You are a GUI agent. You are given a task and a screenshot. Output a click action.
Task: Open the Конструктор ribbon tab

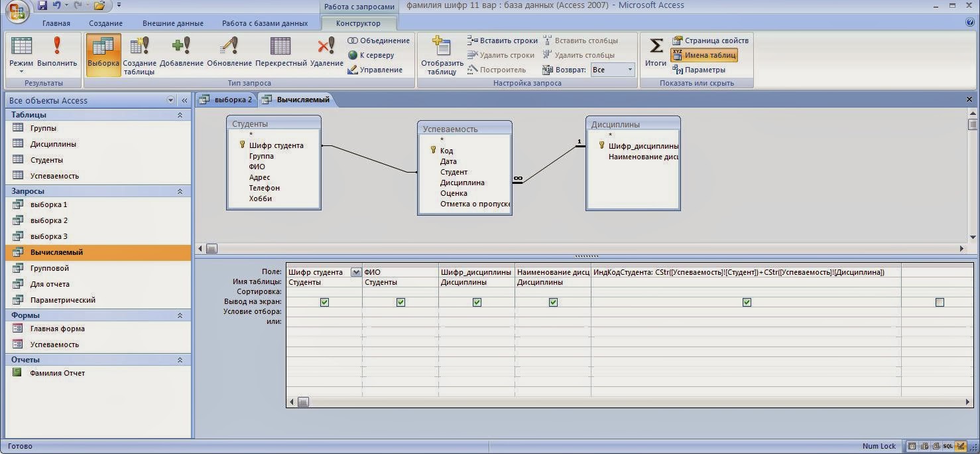358,23
